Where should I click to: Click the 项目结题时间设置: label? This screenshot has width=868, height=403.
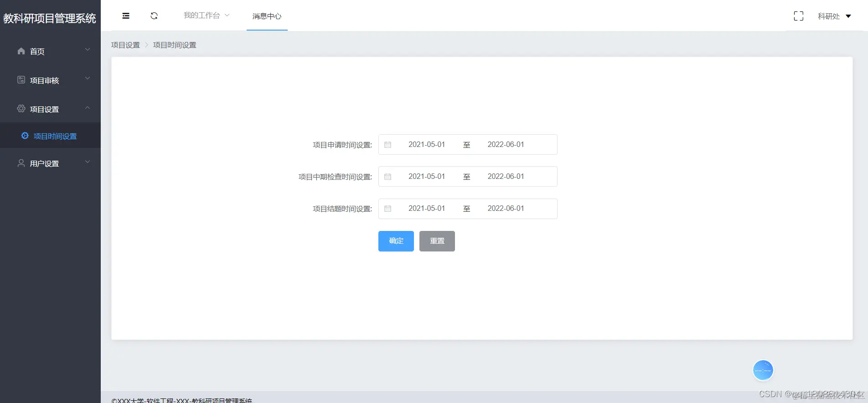(342, 209)
